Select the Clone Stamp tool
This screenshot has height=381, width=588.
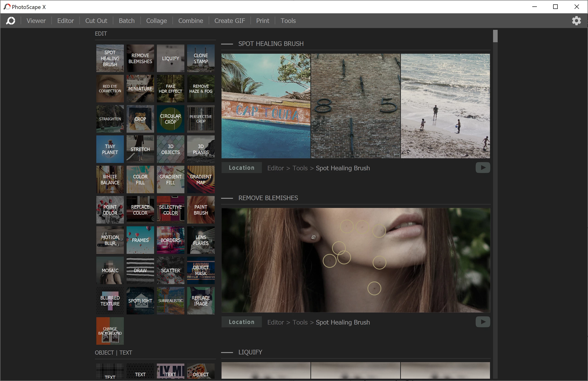[x=201, y=58]
